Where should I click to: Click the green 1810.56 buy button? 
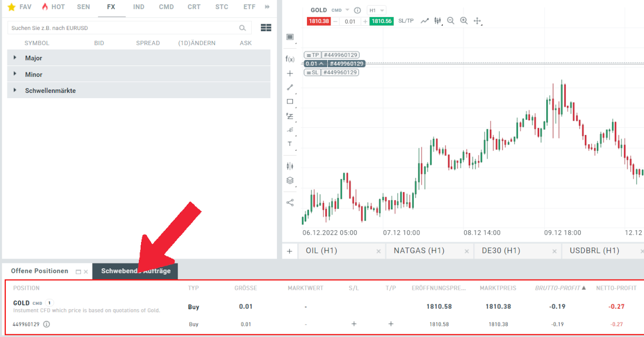coord(381,20)
